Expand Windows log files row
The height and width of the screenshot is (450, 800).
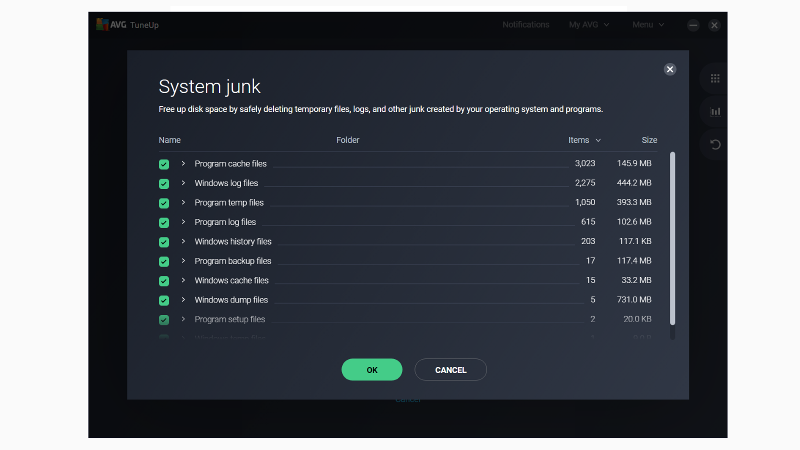(183, 183)
